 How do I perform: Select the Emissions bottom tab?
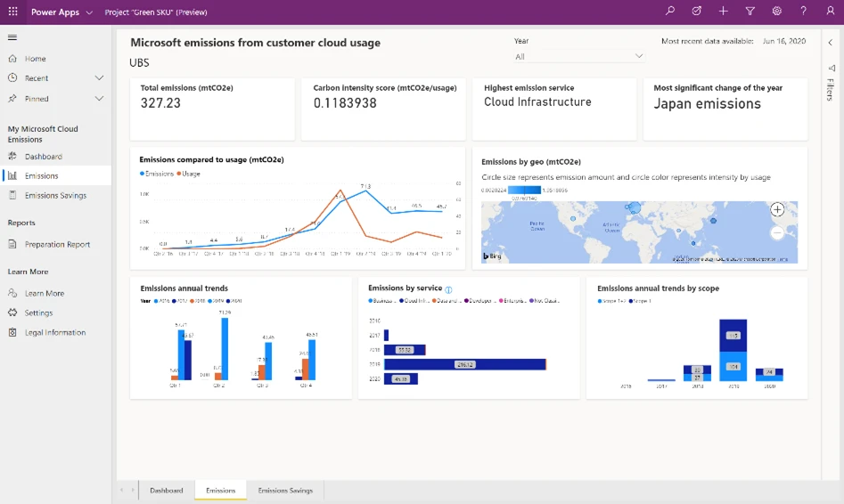pyautogui.click(x=221, y=490)
